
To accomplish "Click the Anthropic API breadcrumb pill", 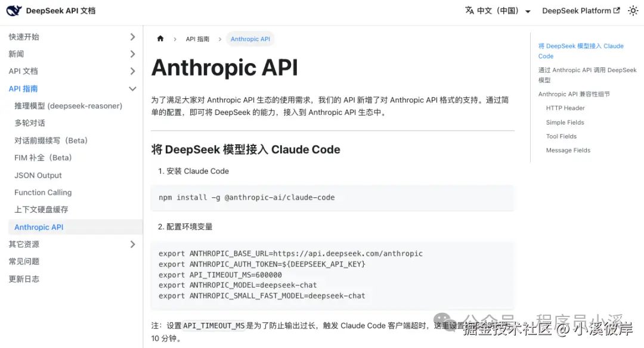I will (x=250, y=39).
